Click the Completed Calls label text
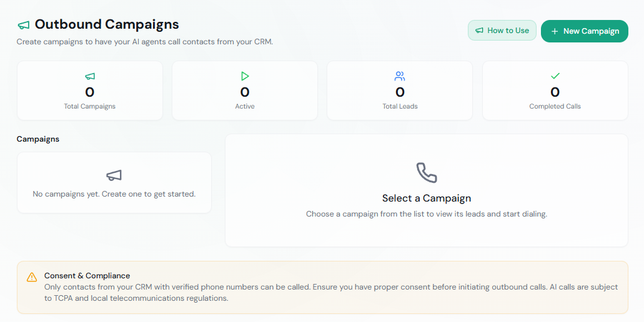The width and height of the screenshot is (644, 322). tap(555, 106)
